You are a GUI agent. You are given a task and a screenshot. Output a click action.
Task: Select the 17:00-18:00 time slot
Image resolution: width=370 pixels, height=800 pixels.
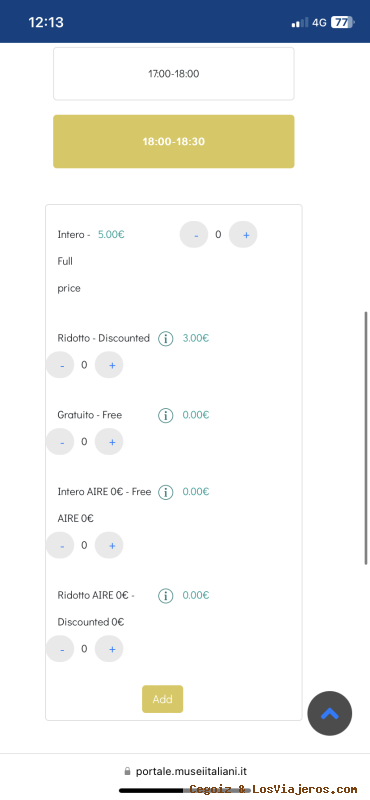pos(174,74)
